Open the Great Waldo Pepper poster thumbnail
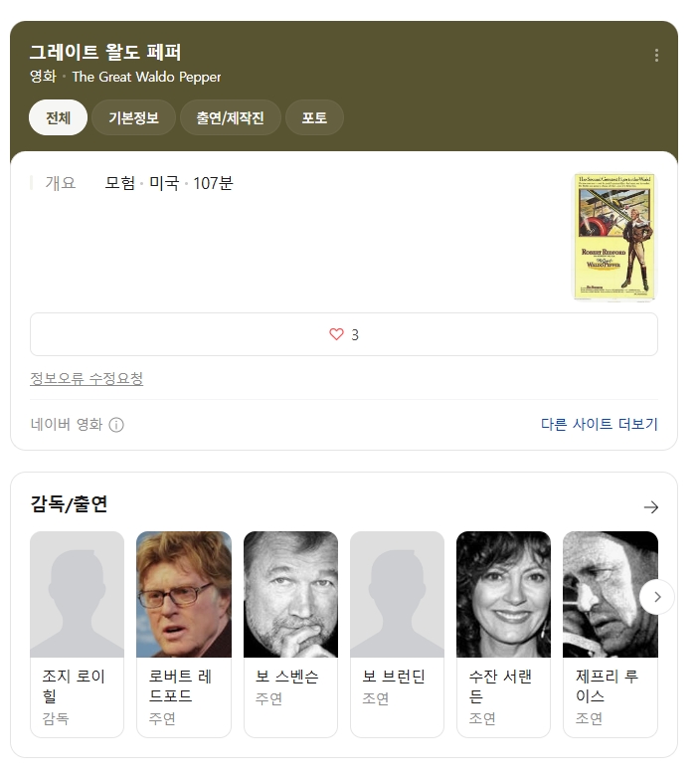The height and width of the screenshot is (779, 700). pyautogui.click(x=614, y=237)
